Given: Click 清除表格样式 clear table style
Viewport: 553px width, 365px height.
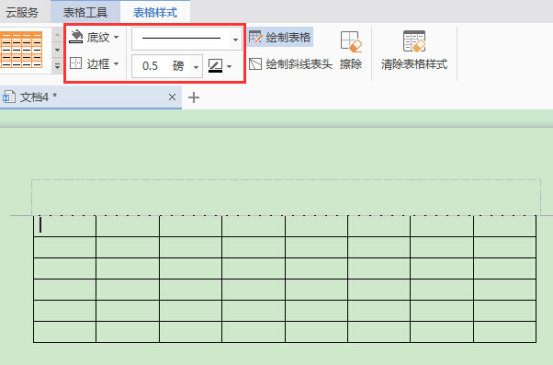Looking at the screenshot, I should tap(414, 50).
